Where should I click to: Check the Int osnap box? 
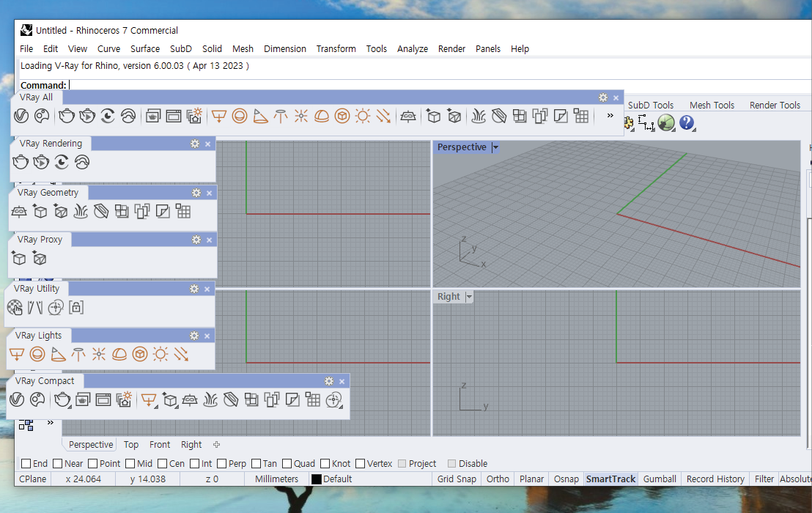(x=195, y=463)
